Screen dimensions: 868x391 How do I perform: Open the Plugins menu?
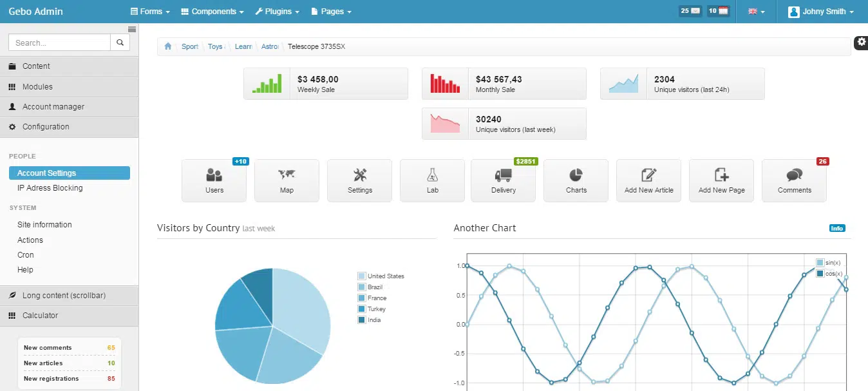click(278, 12)
